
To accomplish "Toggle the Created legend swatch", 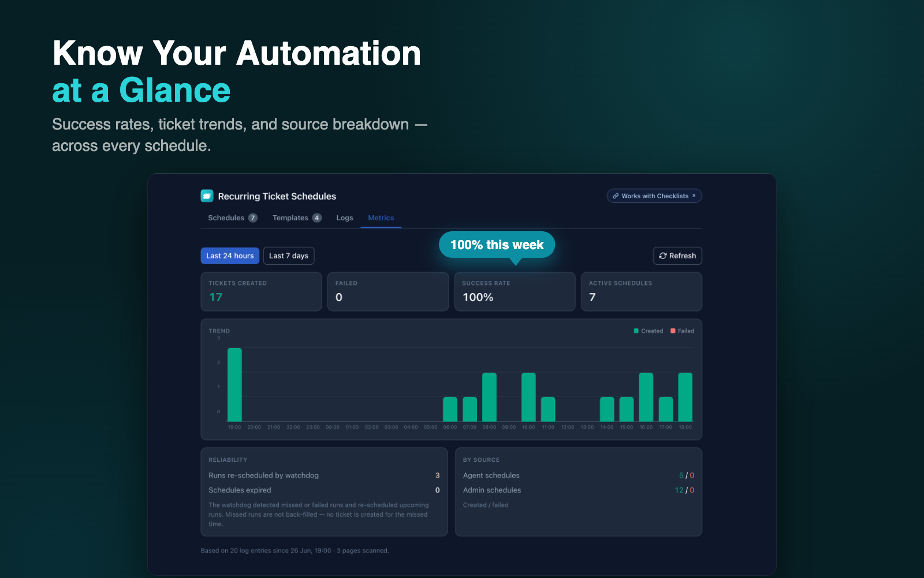I will click(636, 331).
